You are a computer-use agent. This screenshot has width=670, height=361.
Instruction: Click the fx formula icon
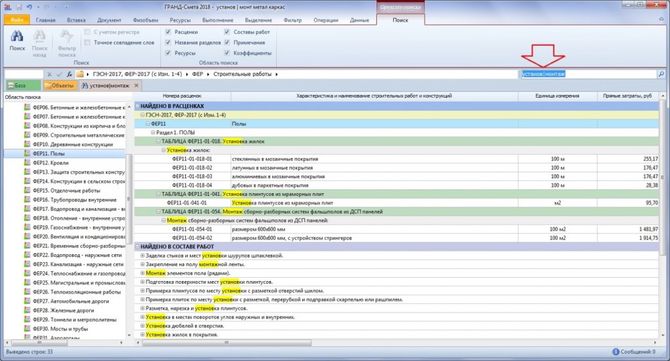pos(69,74)
